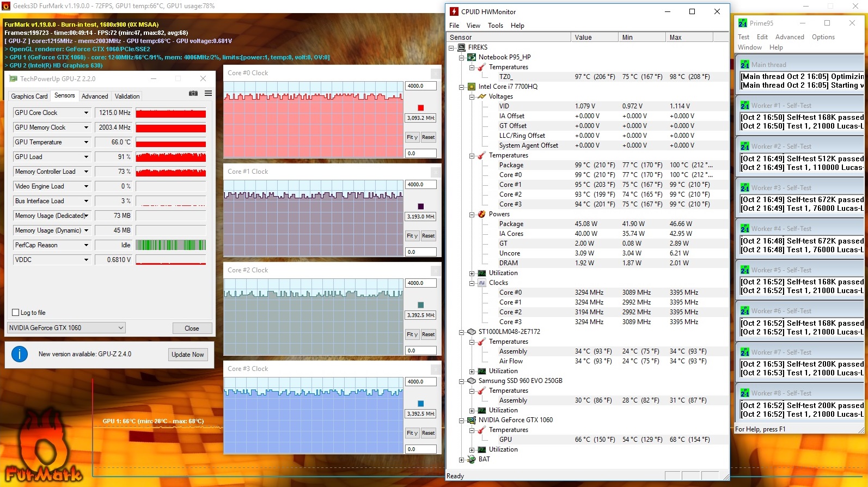The width and height of the screenshot is (868, 487).
Task: Click the Samsung SSD 960 EVO drive icon
Action: pos(472,381)
